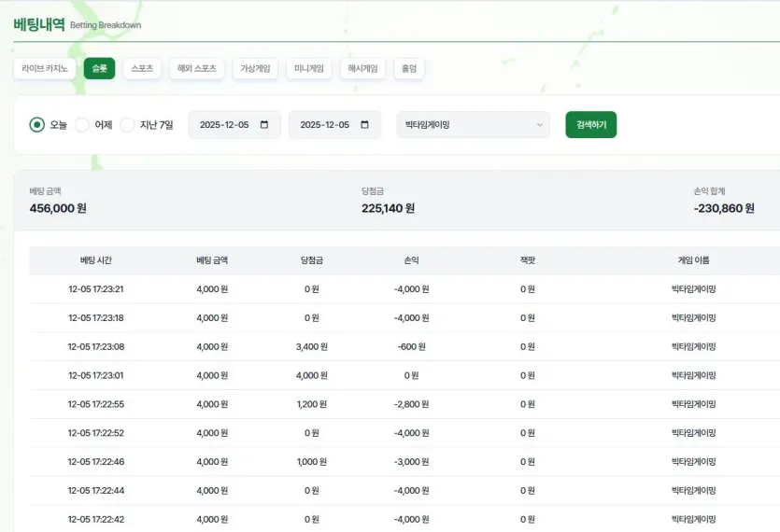The width and height of the screenshot is (780, 532).
Task: Open the start date calendar icon
Action: click(264, 125)
